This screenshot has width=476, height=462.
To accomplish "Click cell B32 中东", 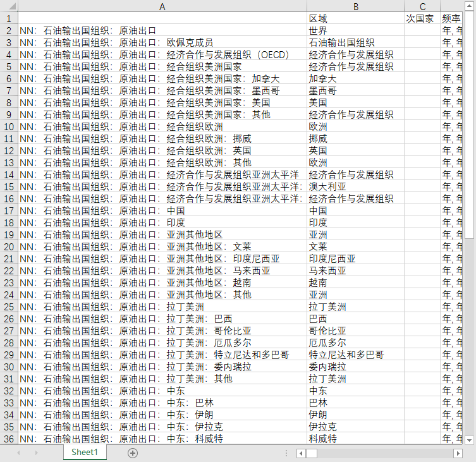I will click(355, 391).
